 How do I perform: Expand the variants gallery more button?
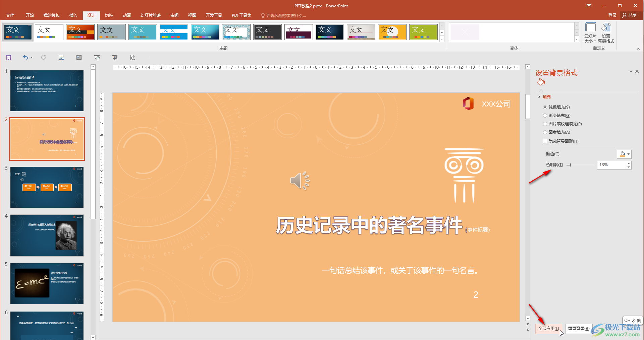(577, 39)
